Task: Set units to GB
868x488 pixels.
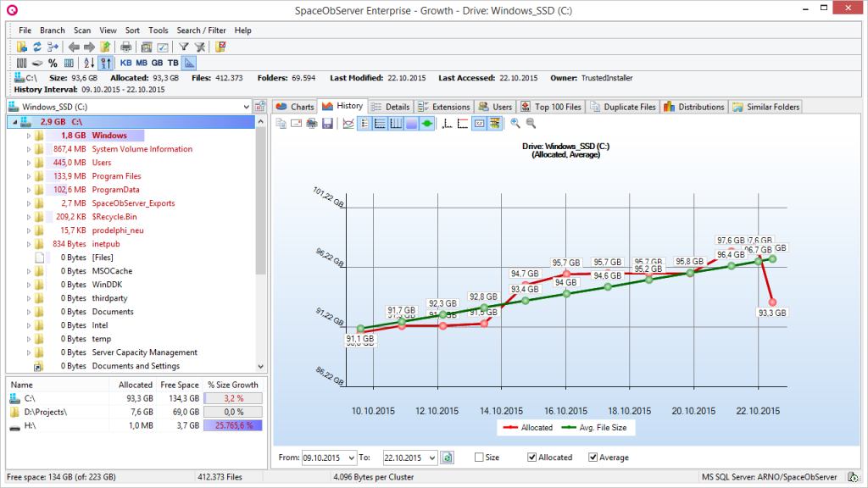Action: pyautogui.click(x=157, y=63)
